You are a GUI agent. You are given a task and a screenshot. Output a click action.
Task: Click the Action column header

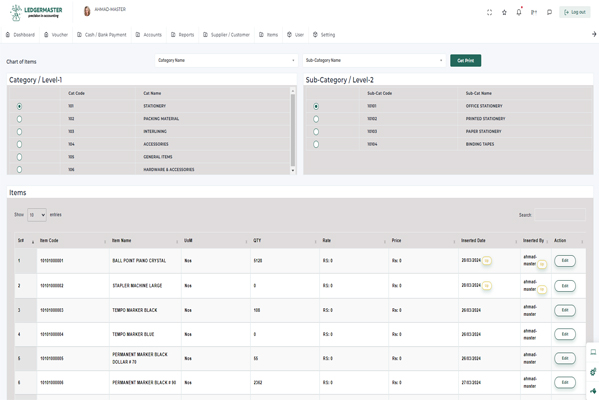(568, 241)
